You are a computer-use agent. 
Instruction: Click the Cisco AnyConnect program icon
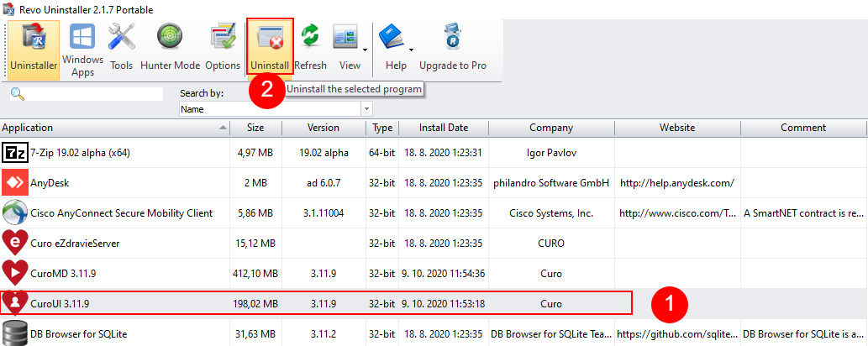[x=15, y=213]
